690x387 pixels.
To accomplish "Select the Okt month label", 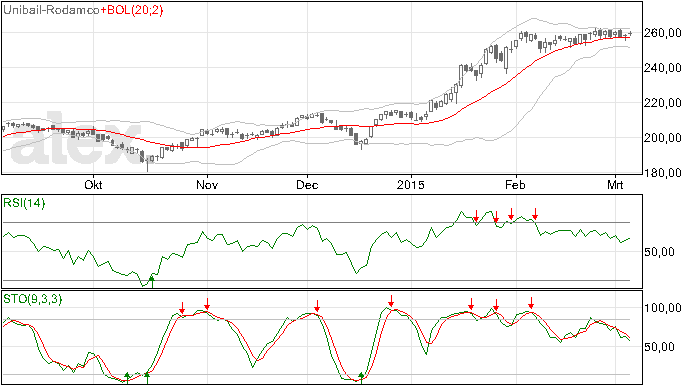I will pyautogui.click(x=93, y=184).
